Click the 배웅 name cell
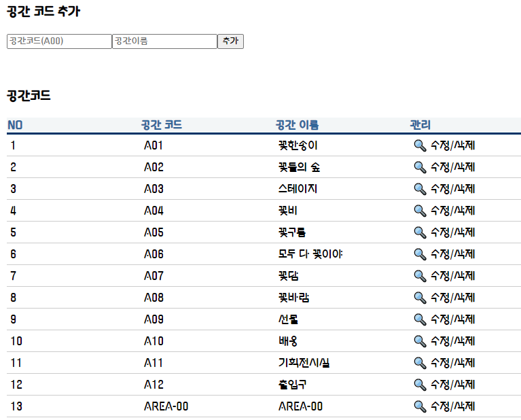The height and width of the screenshot is (420, 521). tap(288, 341)
